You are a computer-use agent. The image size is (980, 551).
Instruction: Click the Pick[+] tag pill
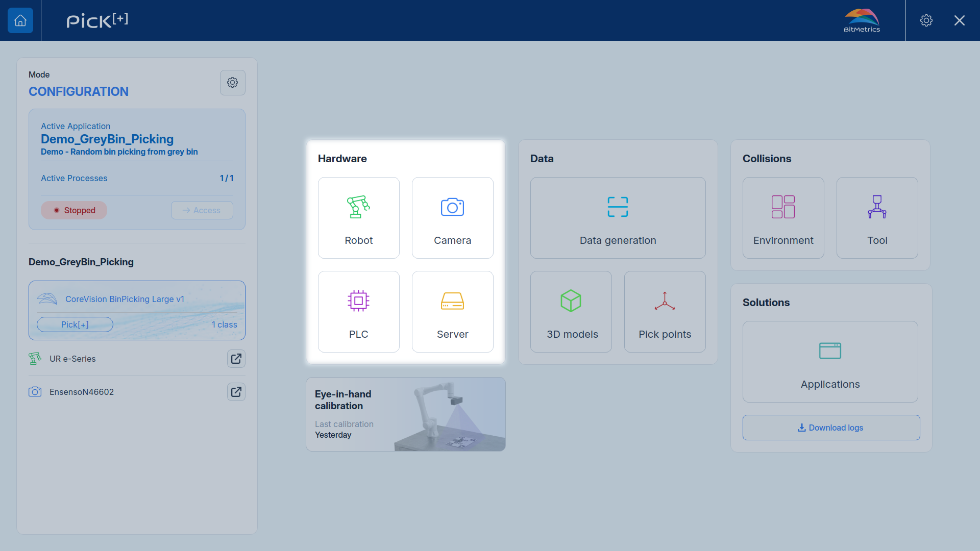(x=75, y=324)
